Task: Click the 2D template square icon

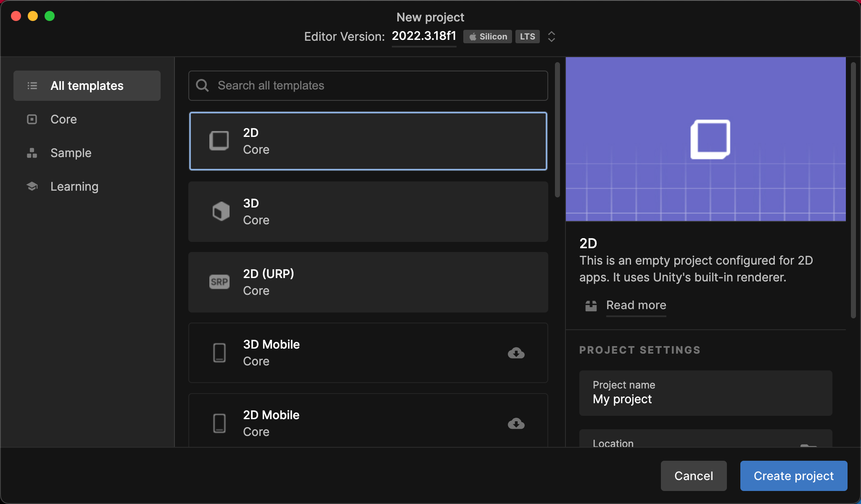Action: [219, 141]
